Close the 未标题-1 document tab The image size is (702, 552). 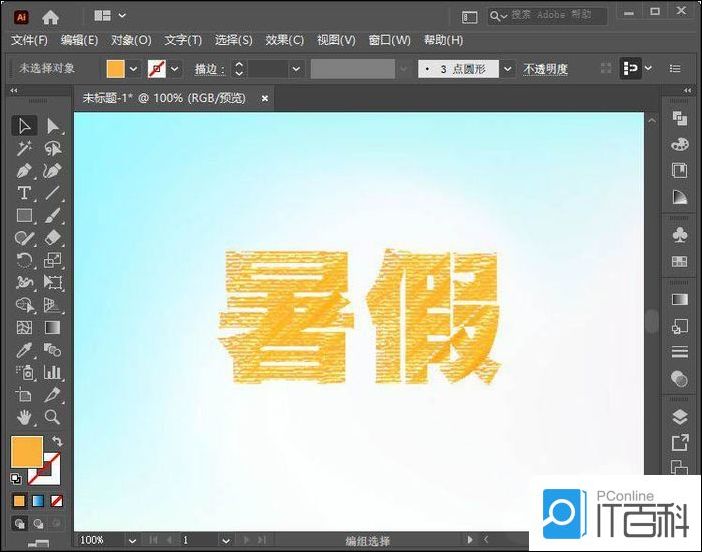[265, 98]
